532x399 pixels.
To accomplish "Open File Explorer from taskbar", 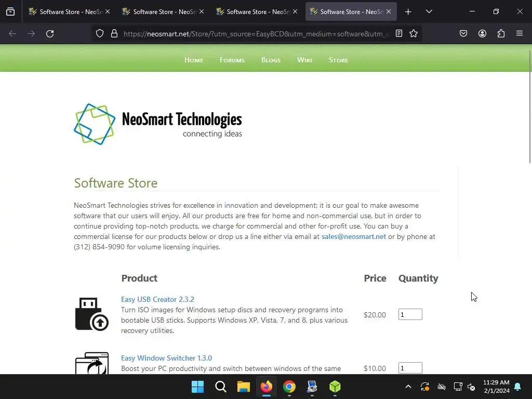I will click(243, 387).
